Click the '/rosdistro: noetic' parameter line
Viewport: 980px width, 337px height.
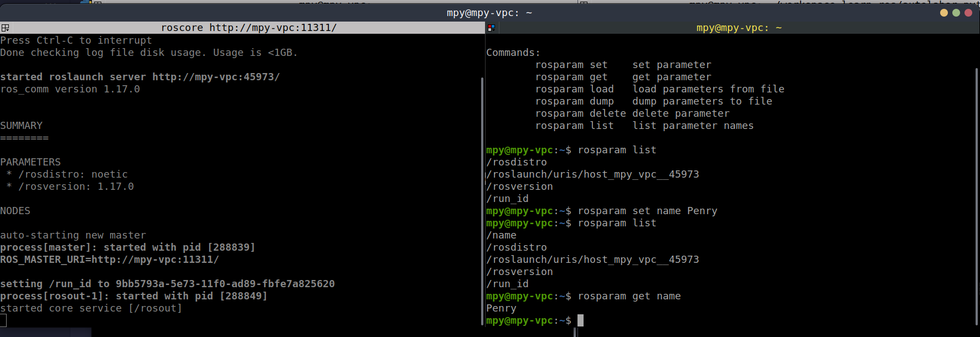coord(73,174)
